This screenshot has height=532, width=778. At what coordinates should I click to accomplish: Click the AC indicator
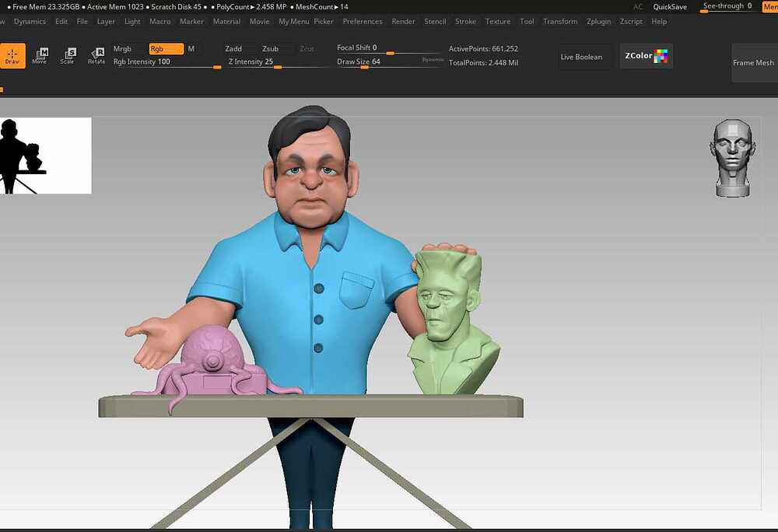638,7
